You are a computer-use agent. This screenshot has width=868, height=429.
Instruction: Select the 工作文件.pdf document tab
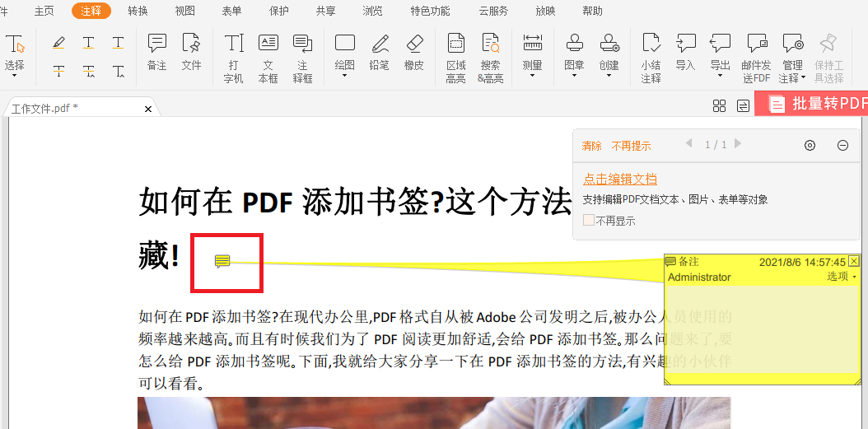point(82,109)
